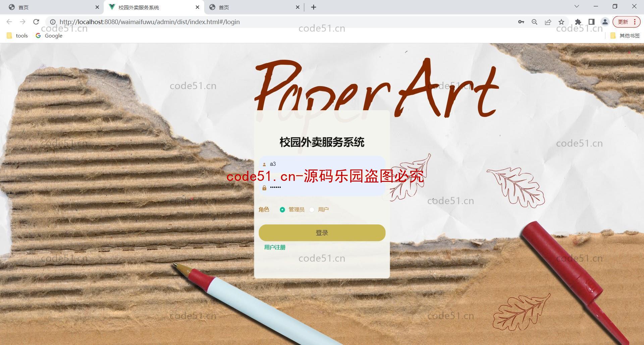Bookmark this page with the star
This screenshot has width=644, height=345.
(x=561, y=22)
